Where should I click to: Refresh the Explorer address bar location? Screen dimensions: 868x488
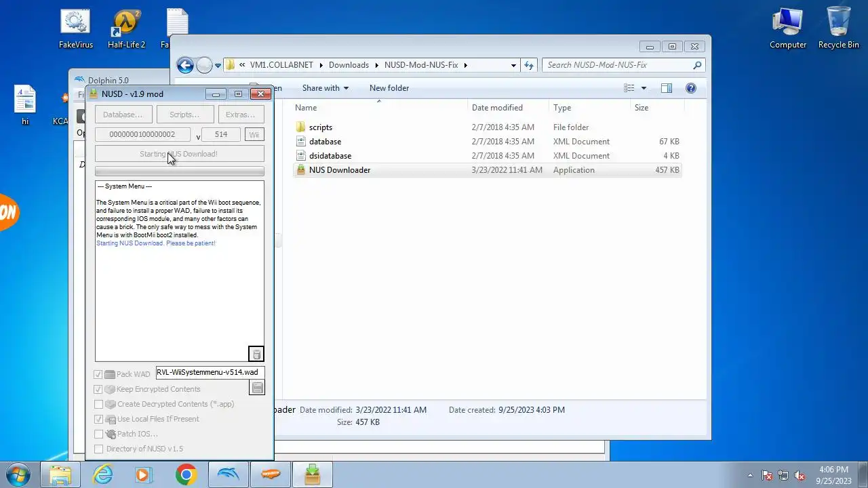(529, 65)
